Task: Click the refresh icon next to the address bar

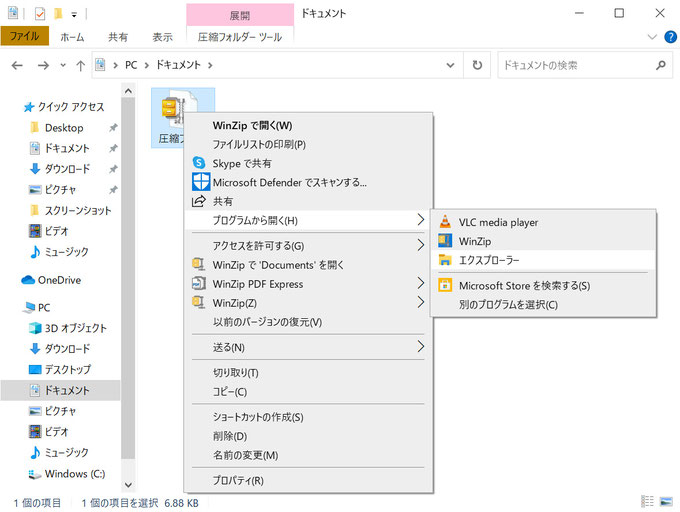Action: 477,65
